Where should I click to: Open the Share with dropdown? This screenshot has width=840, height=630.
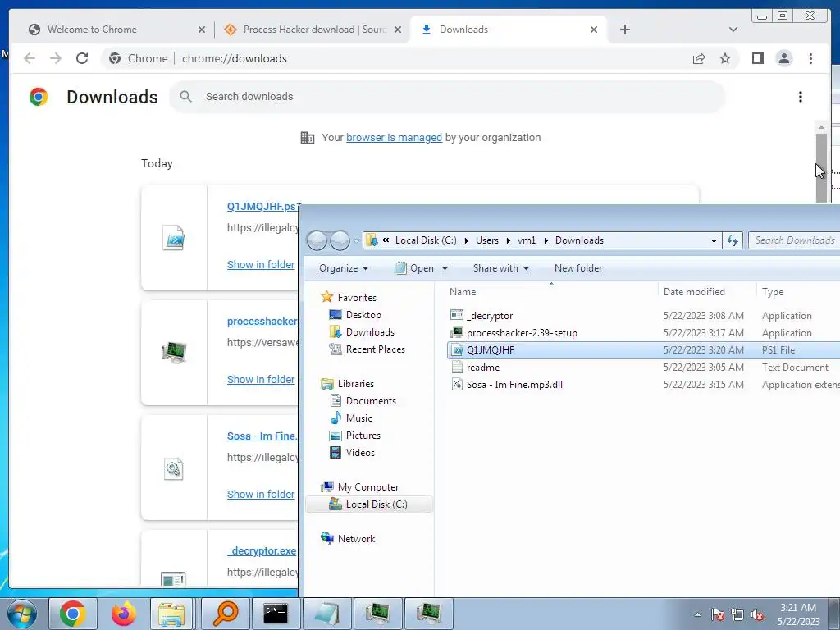(501, 268)
